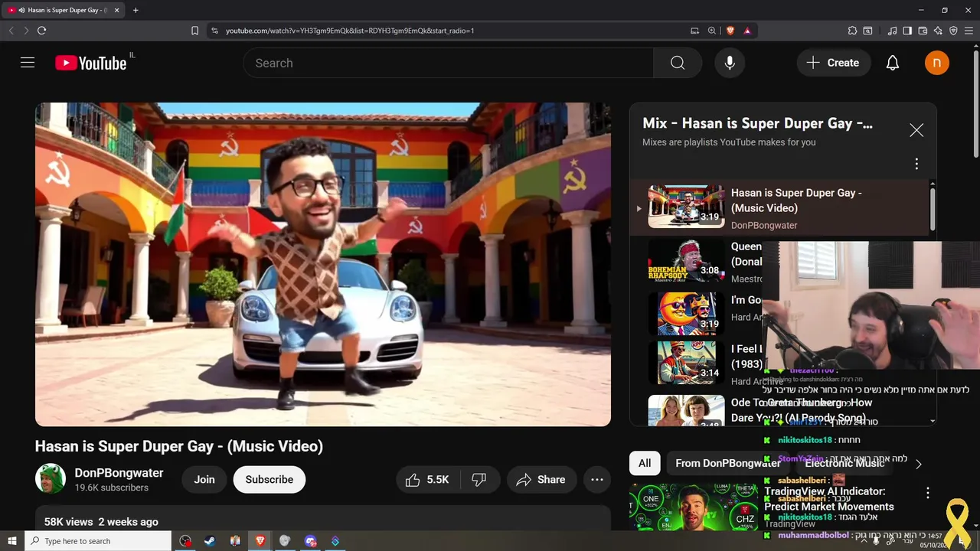
Task: Open the orange account avatar menu
Action: click(x=936, y=63)
